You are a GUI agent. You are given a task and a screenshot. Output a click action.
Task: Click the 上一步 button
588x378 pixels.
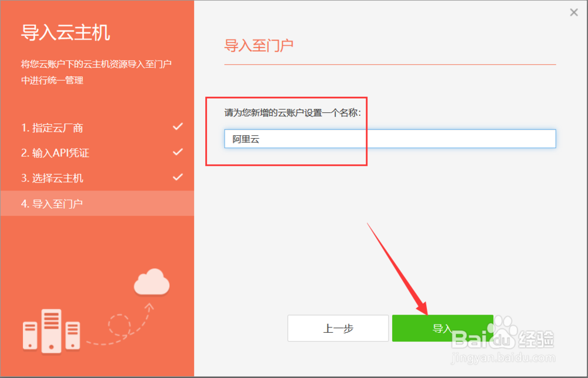coord(338,327)
